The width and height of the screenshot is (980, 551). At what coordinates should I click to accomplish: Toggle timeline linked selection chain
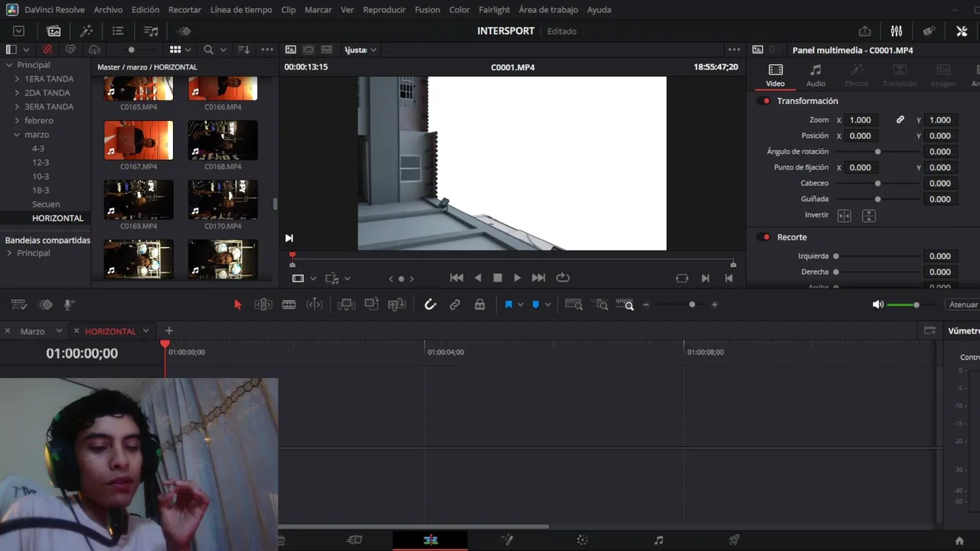tap(455, 305)
